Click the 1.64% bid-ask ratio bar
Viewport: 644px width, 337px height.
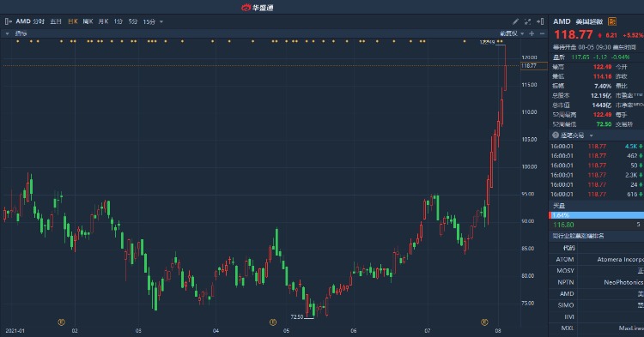coord(597,215)
